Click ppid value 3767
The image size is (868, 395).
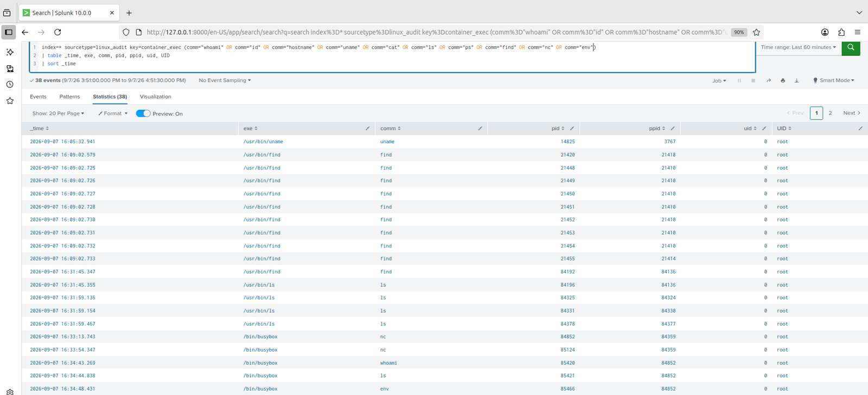point(669,142)
